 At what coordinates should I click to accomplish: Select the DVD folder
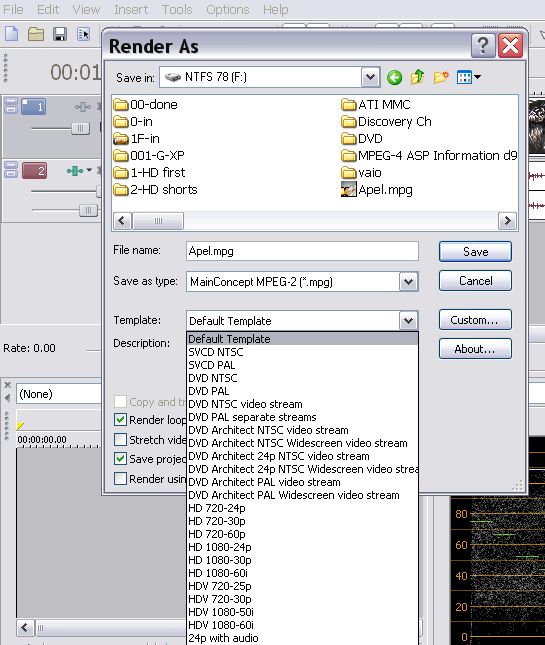[362, 139]
